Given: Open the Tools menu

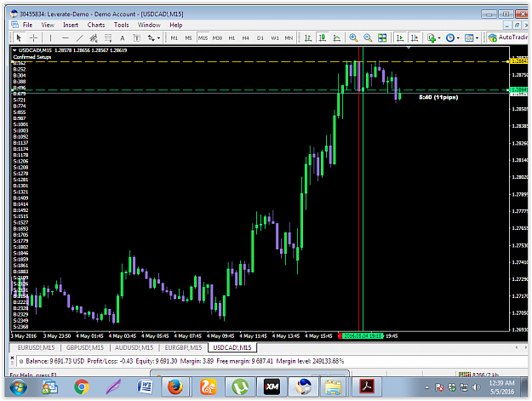Looking at the screenshot, I should pos(121,25).
